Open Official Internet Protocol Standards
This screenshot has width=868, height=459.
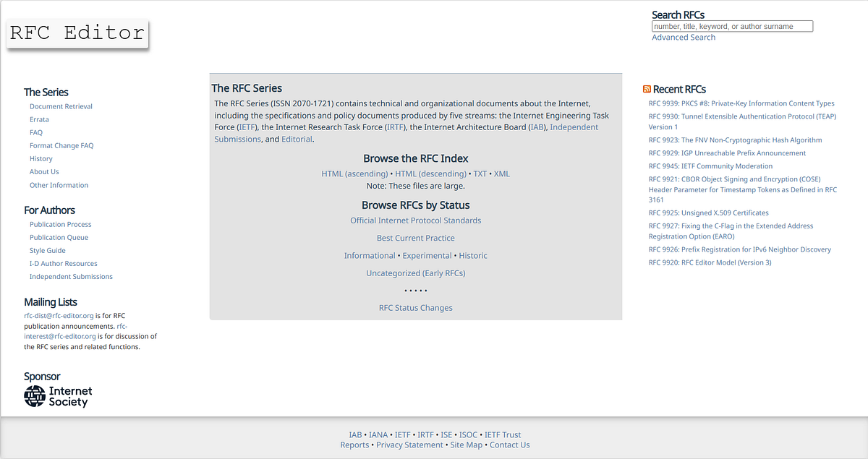pos(416,220)
